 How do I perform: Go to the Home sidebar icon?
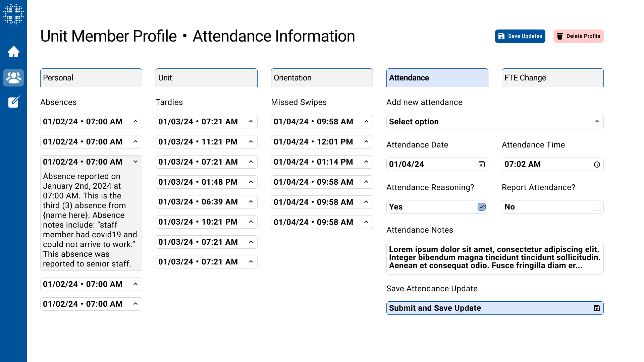coord(13,52)
